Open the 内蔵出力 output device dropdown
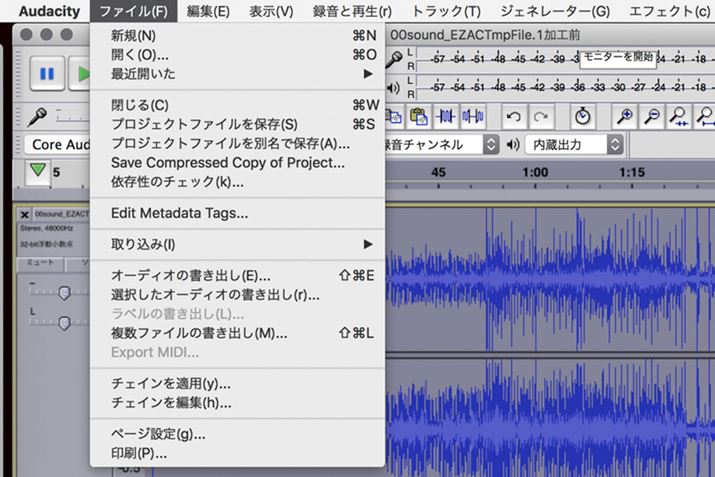 point(574,144)
